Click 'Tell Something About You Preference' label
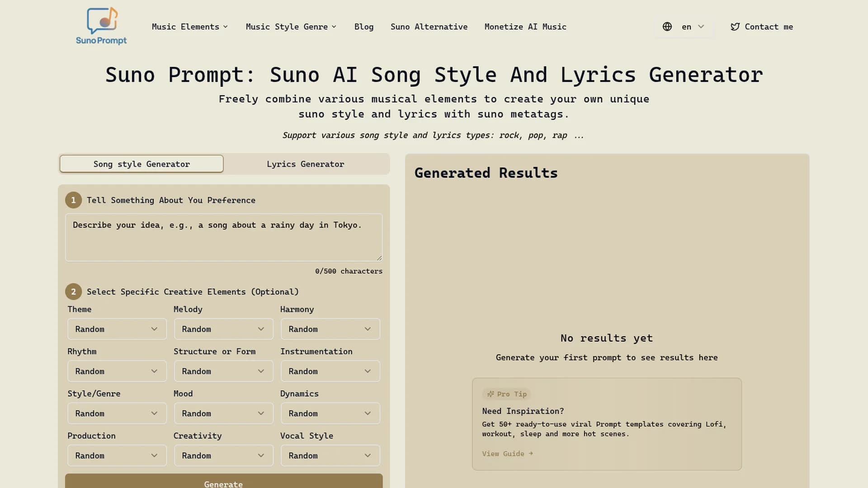This screenshot has height=488, width=868. [x=171, y=200]
